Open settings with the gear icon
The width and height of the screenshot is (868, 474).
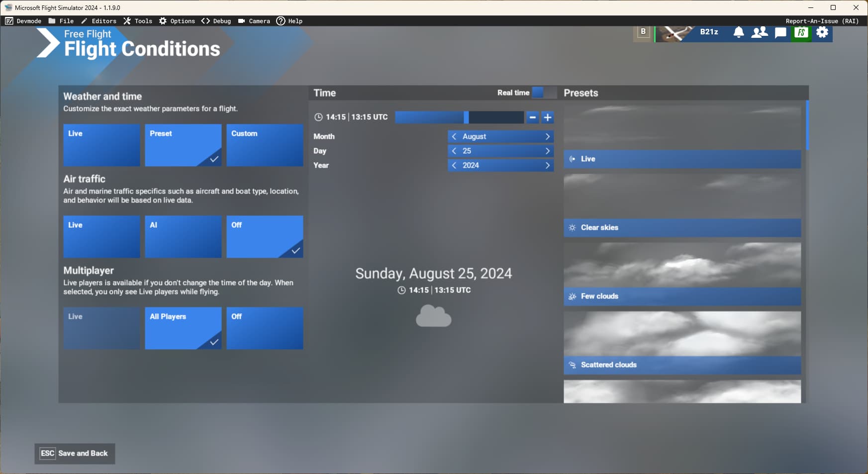(x=823, y=32)
